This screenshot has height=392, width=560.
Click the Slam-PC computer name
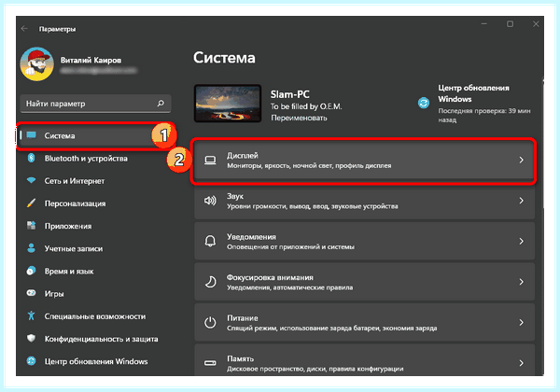coord(289,94)
